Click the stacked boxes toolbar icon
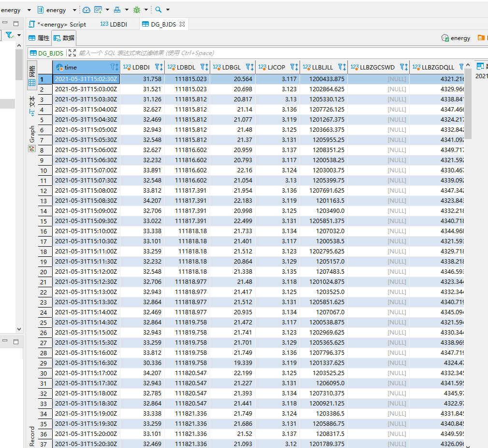 117,10
